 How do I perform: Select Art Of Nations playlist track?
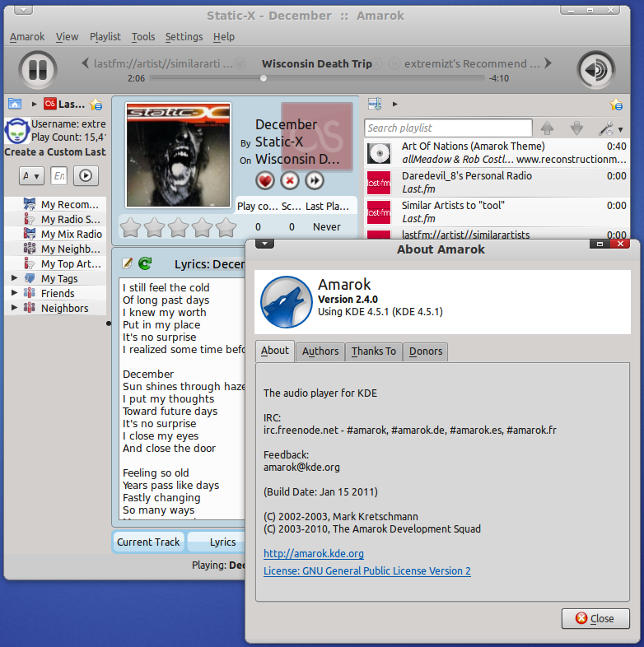pos(497,152)
